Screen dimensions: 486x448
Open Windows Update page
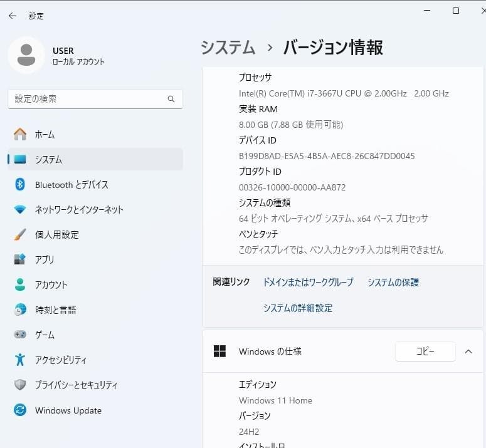pos(95,410)
